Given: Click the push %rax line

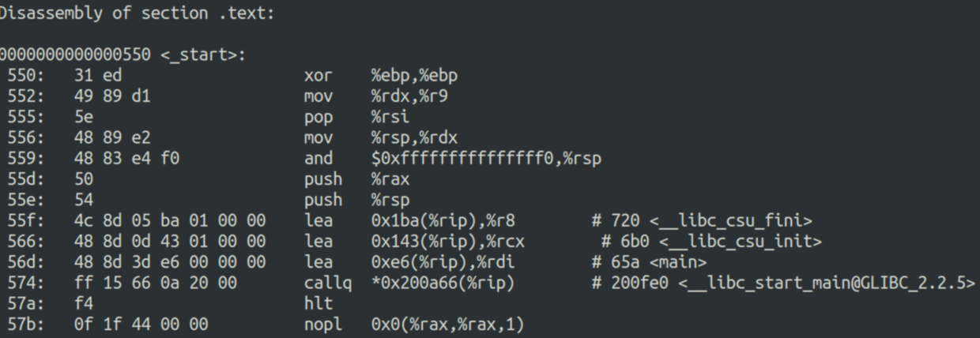Looking at the screenshot, I should (x=201, y=179).
